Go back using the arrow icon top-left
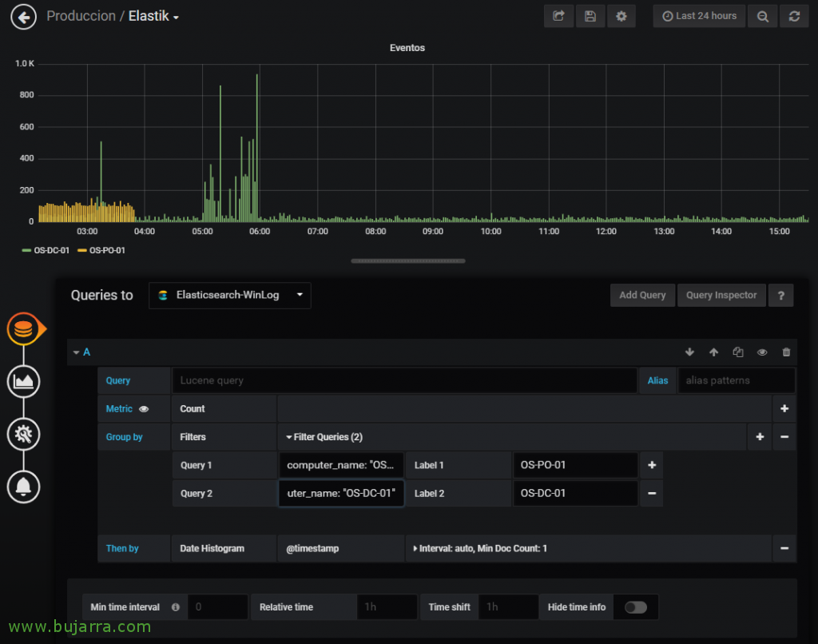 pos(23,16)
